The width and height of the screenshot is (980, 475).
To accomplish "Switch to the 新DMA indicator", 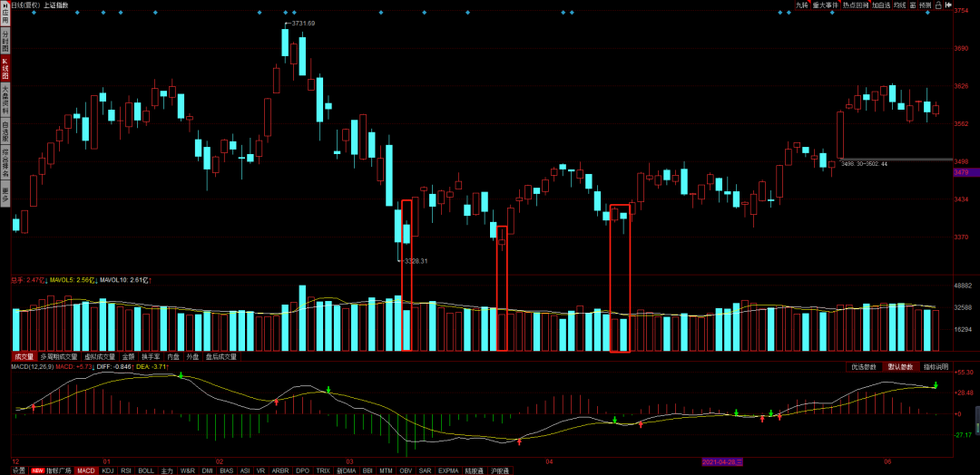I will click(347, 470).
